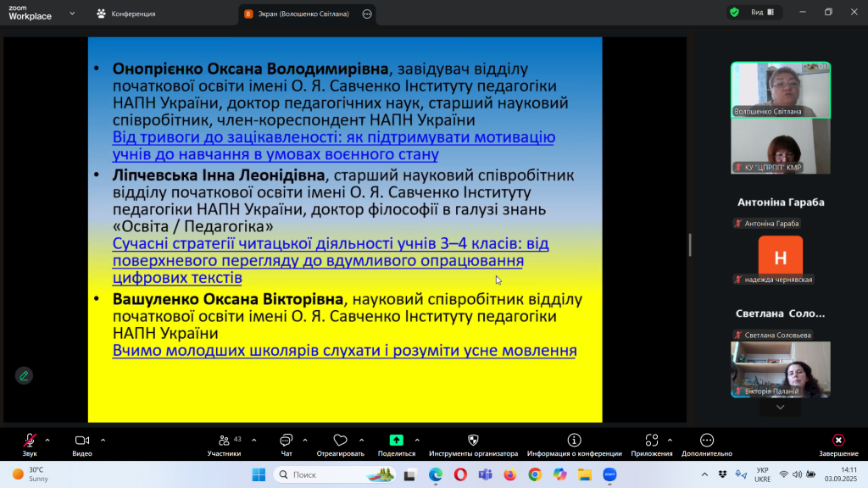868x488 pixels.
Task: Switch to the Конференция tab
Action: pyautogui.click(x=132, y=14)
